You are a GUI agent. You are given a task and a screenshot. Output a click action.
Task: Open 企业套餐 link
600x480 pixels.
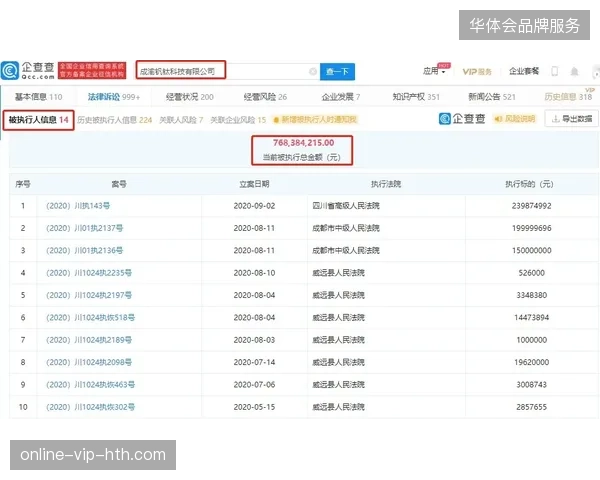[x=524, y=71]
